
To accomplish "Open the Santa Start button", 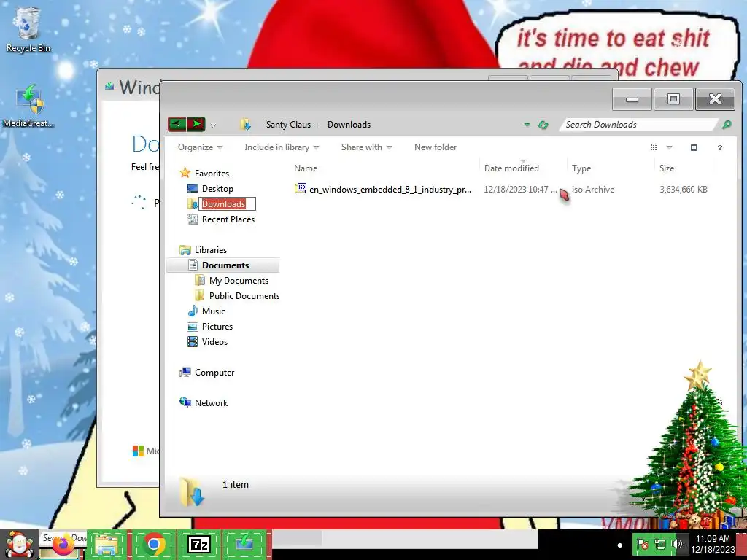I will (18, 544).
